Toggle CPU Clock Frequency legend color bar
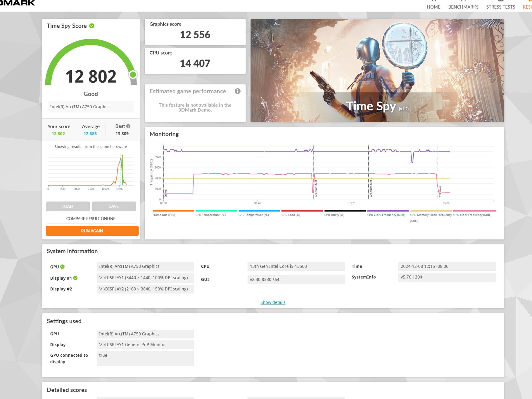The image size is (532, 399). coord(388,211)
